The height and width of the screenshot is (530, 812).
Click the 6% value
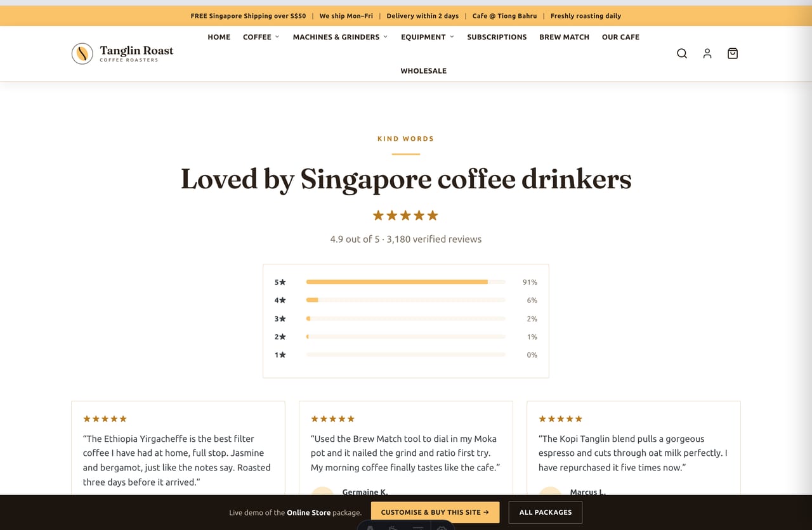click(x=532, y=301)
